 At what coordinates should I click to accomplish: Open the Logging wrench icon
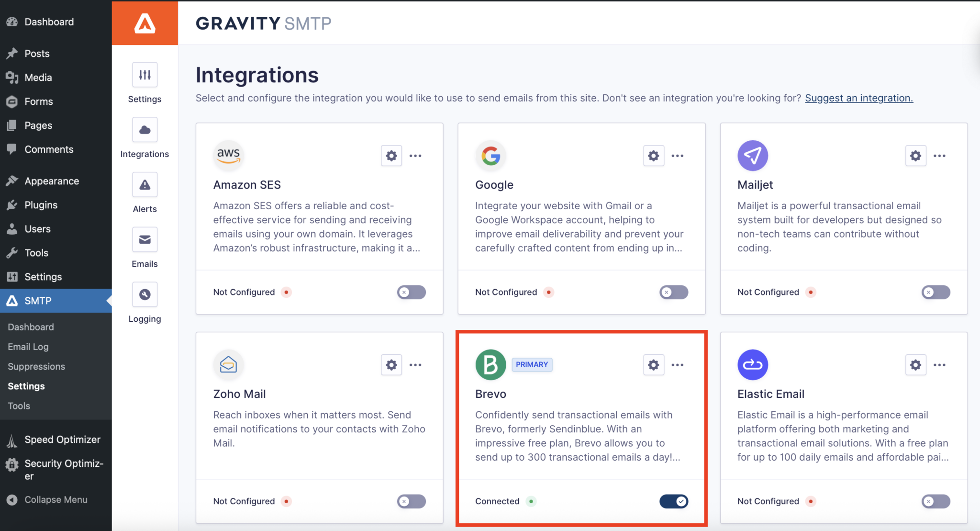coord(145,294)
